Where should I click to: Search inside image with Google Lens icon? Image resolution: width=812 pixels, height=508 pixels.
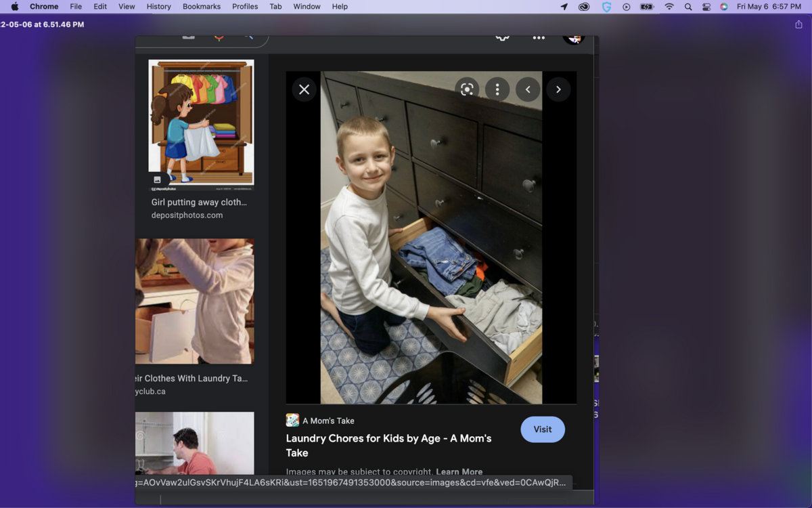point(467,89)
